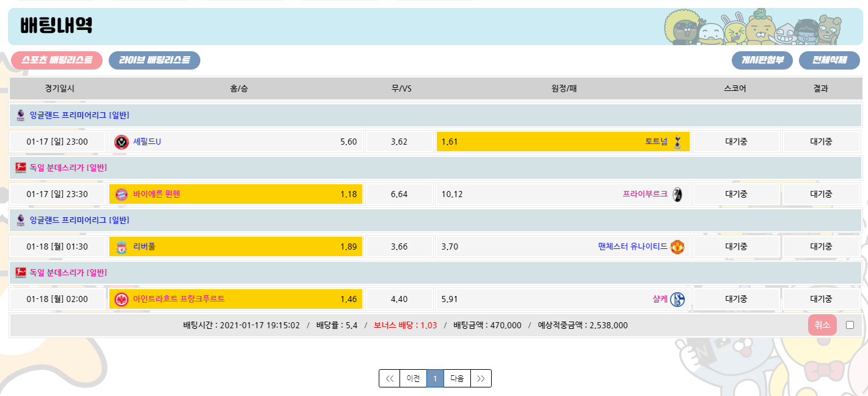Screen dimensions: 868x396
Task: Cancel the bet with 취소 button
Action: coord(822,325)
